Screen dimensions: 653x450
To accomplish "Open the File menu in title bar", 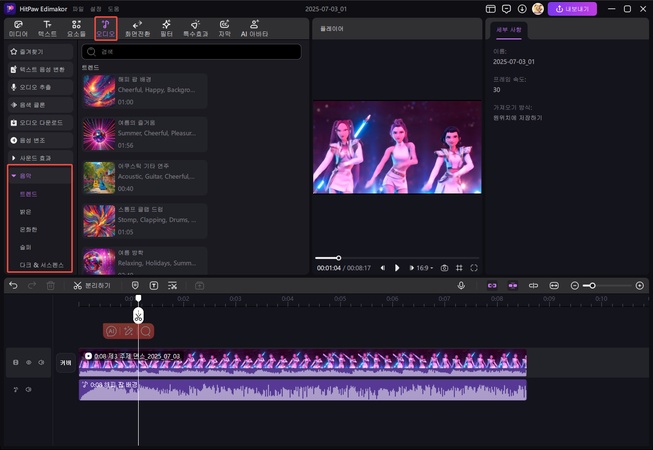I will [77, 9].
